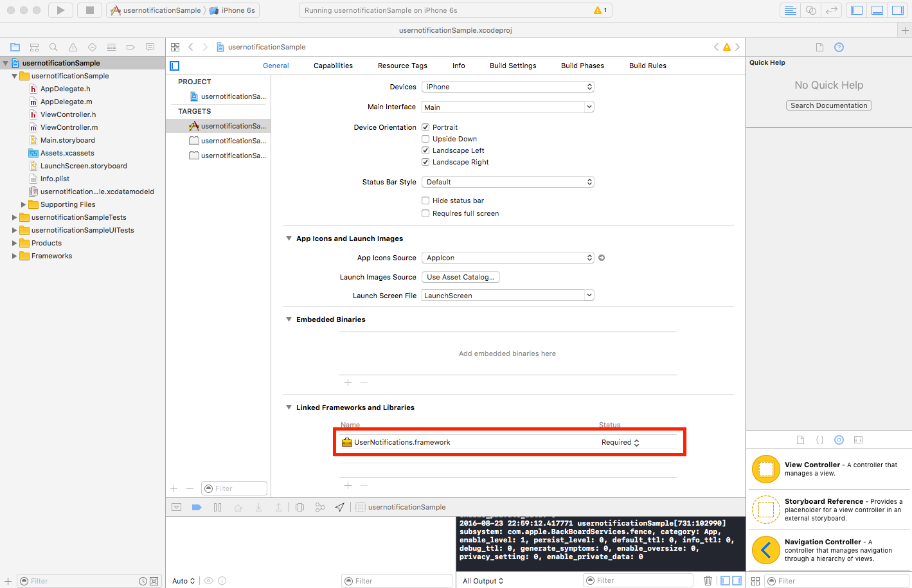Open the Launch Screen File combo box
Screen dimensions: 912x588
coord(508,296)
